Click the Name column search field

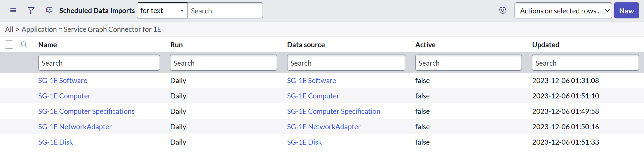click(99, 63)
